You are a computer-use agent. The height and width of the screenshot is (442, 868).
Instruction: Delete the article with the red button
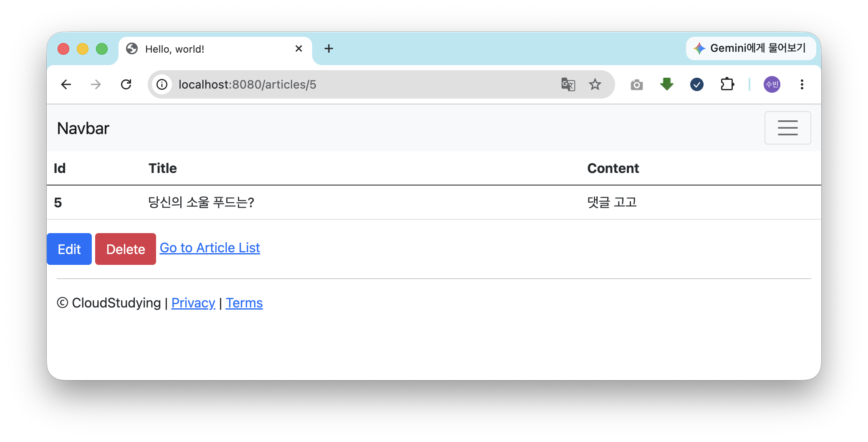pos(126,249)
